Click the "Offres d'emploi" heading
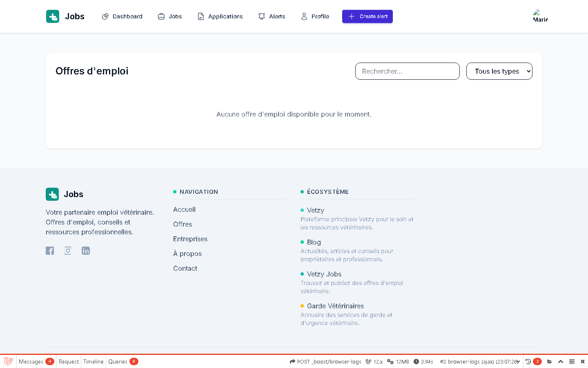This screenshot has height=368, width=588. click(x=92, y=71)
